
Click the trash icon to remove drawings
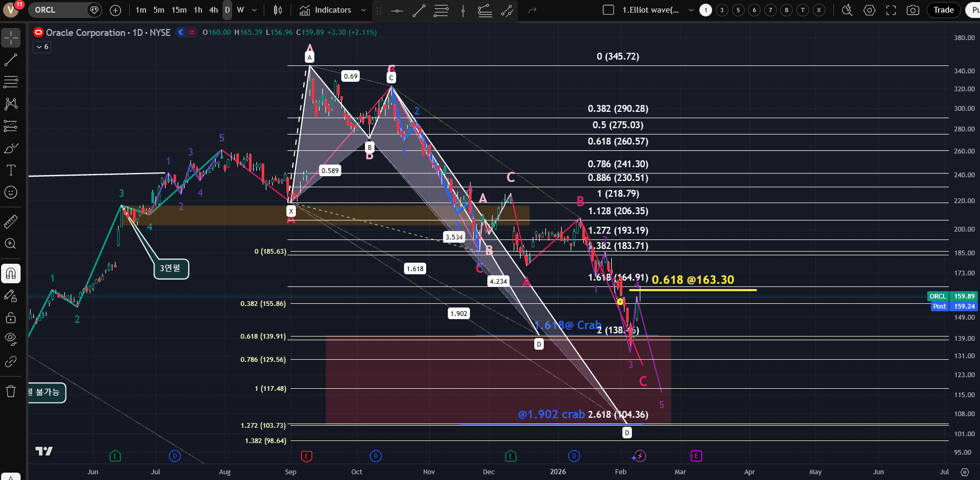[11, 391]
